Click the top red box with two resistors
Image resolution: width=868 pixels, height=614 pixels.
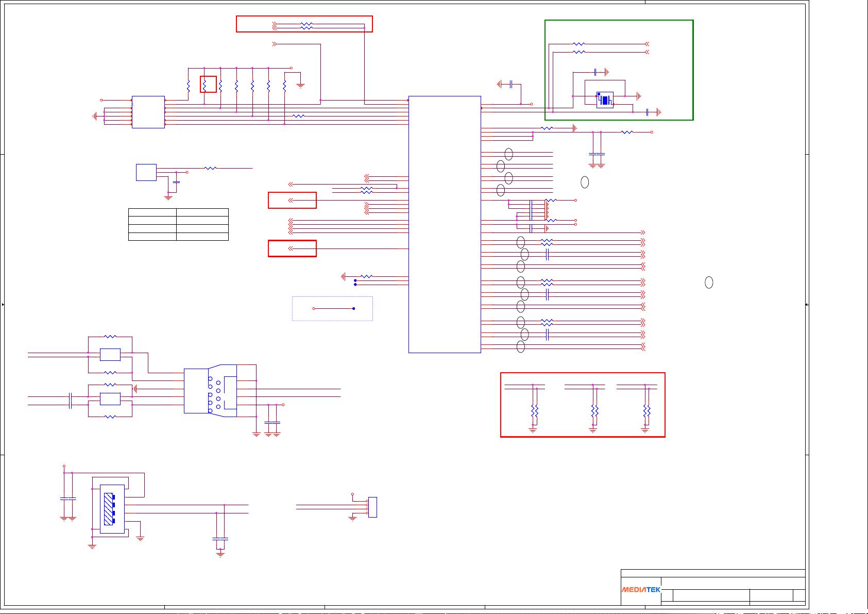pos(304,24)
